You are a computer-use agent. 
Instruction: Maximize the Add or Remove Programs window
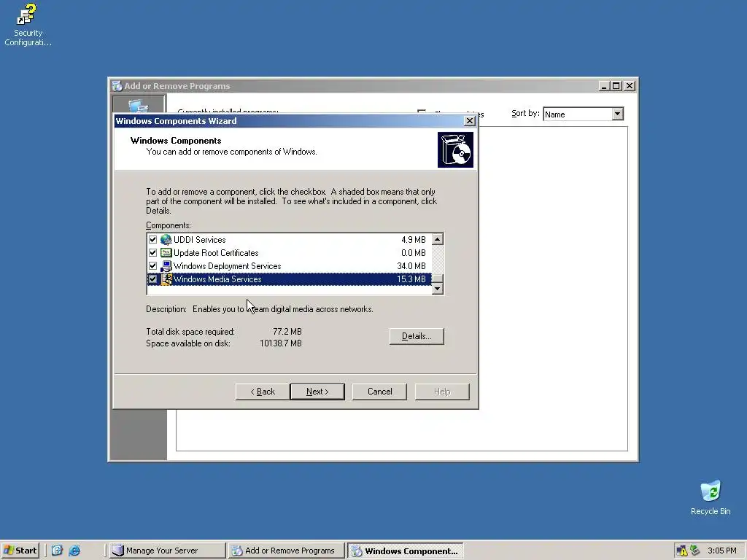click(616, 86)
